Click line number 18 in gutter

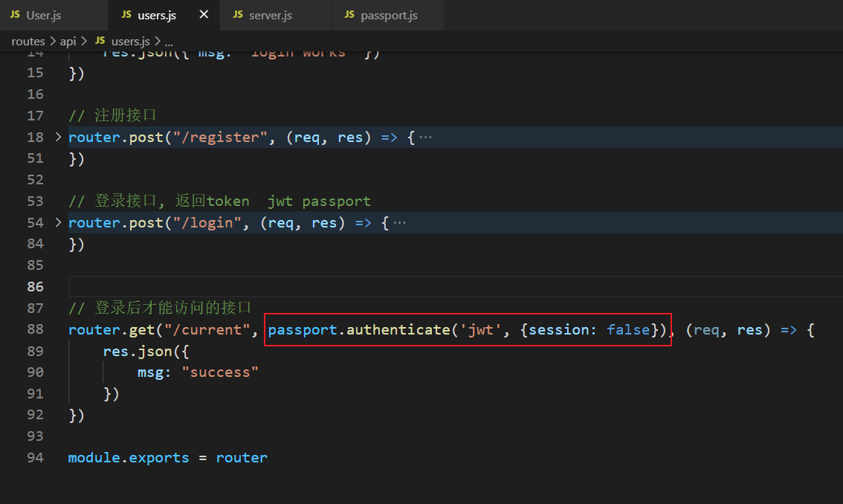point(35,138)
